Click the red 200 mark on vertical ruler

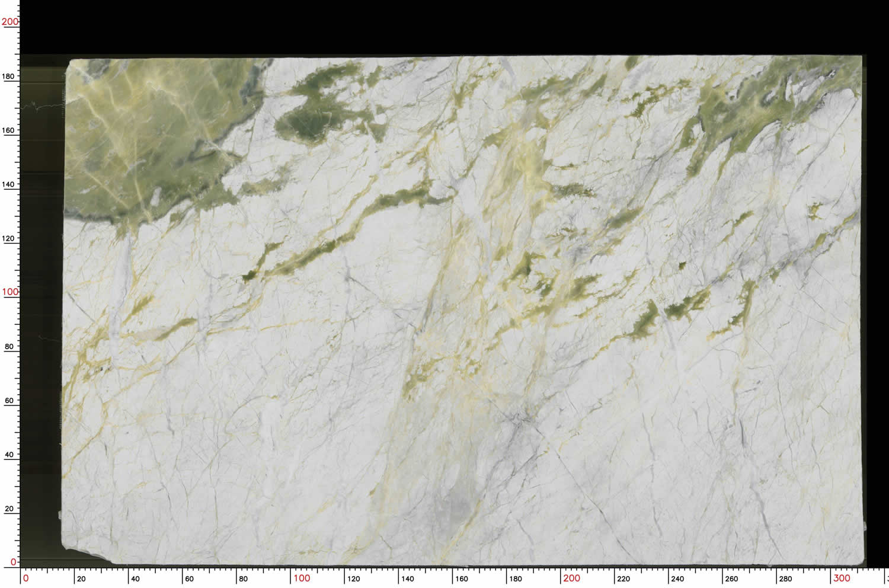click(10, 22)
